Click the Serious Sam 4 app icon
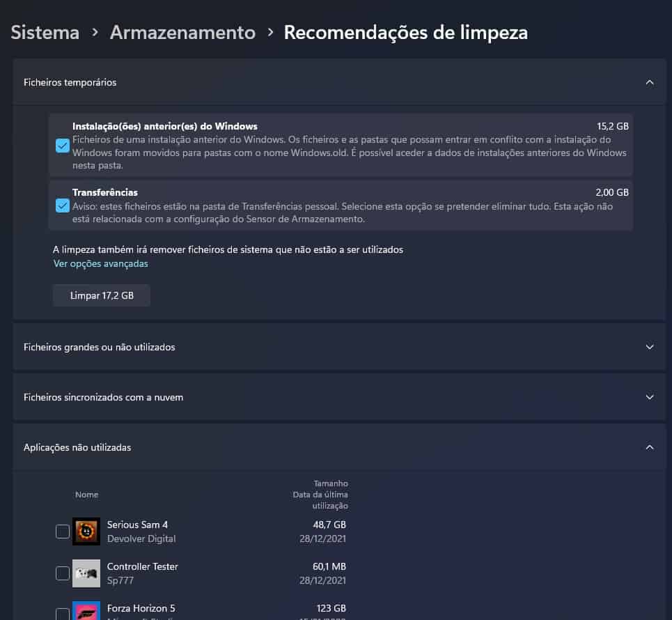 86,532
